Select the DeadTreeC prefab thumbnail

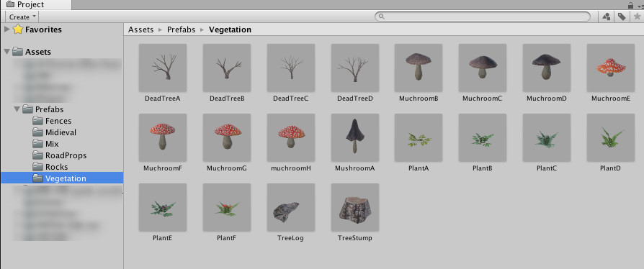point(291,68)
